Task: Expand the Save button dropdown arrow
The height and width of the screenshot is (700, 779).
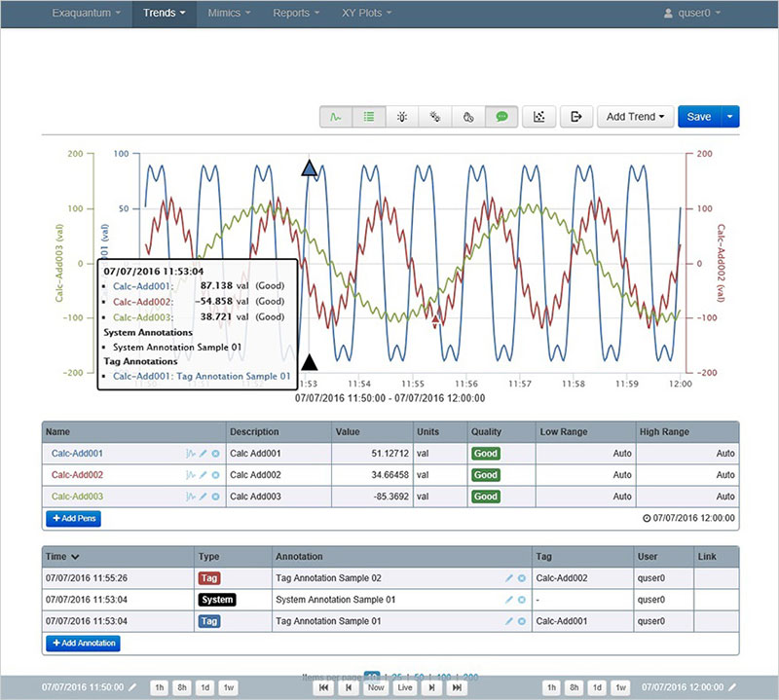Action: pos(730,117)
